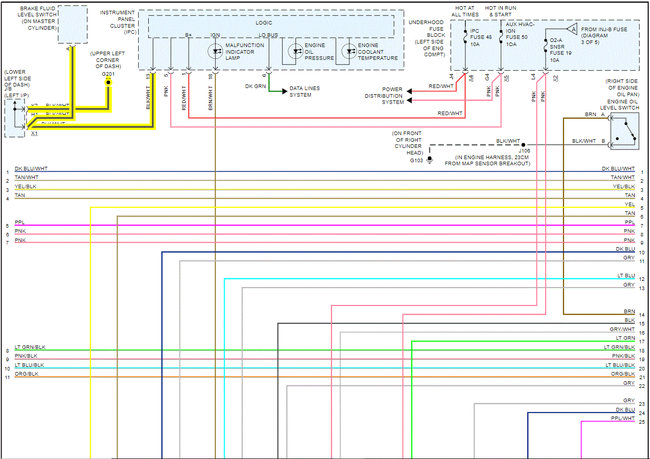Select the G103 ground symbol
Viewport: 650px width, 459px height.
[x=429, y=160]
